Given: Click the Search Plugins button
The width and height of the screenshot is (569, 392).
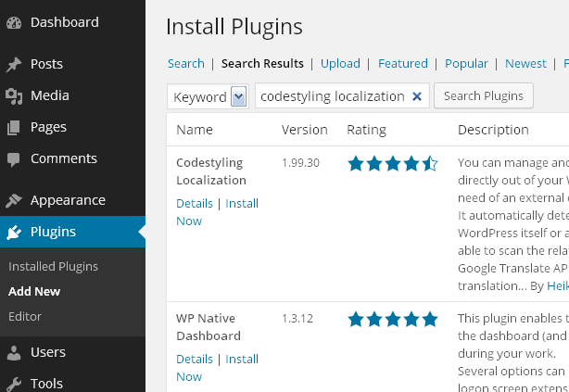Looking at the screenshot, I should pos(484,95).
